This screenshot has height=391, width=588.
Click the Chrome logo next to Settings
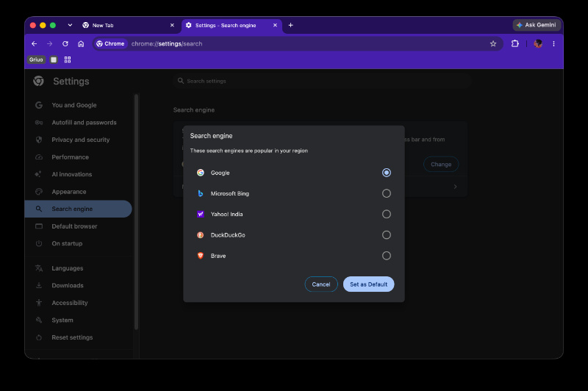38,81
